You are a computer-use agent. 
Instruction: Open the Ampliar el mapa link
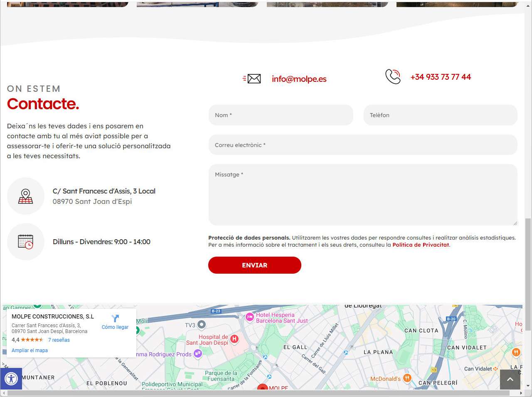coord(30,350)
